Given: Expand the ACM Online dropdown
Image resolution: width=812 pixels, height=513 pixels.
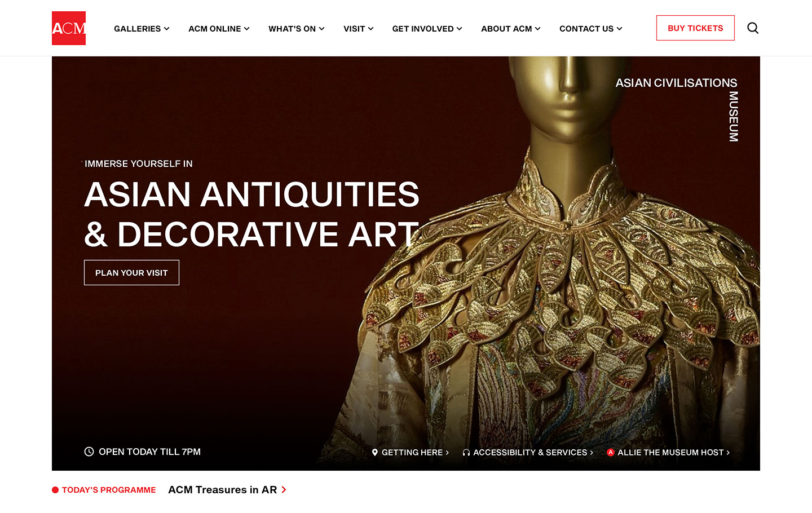Looking at the screenshot, I should point(219,29).
